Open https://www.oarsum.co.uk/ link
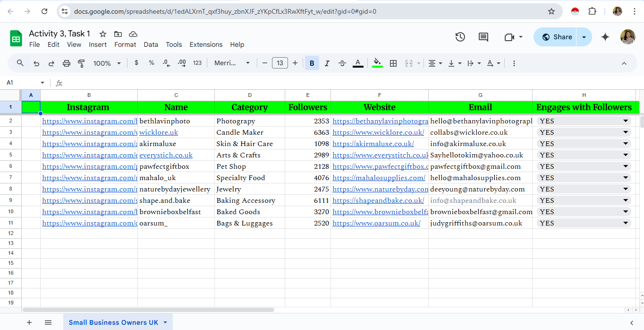This screenshot has width=644, height=330. (376, 223)
